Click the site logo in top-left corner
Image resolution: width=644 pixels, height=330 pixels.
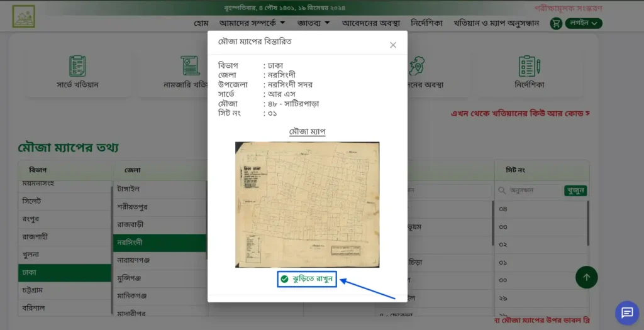pyautogui.click(x=23, y=16)
